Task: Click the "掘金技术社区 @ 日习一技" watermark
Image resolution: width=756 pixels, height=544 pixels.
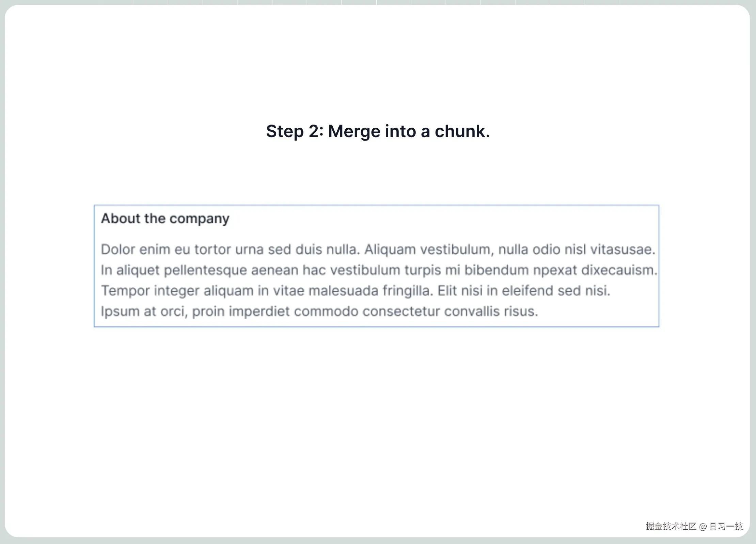Action: [x=694, y=526]
